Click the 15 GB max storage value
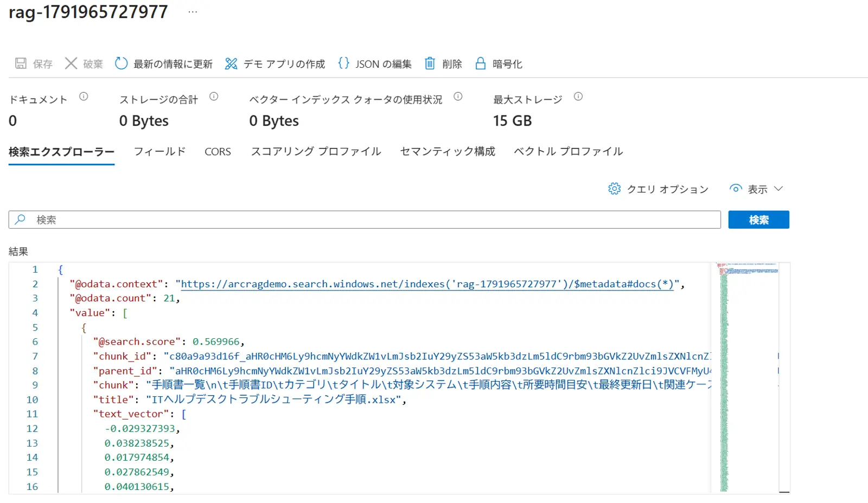 tap(512, 121)
